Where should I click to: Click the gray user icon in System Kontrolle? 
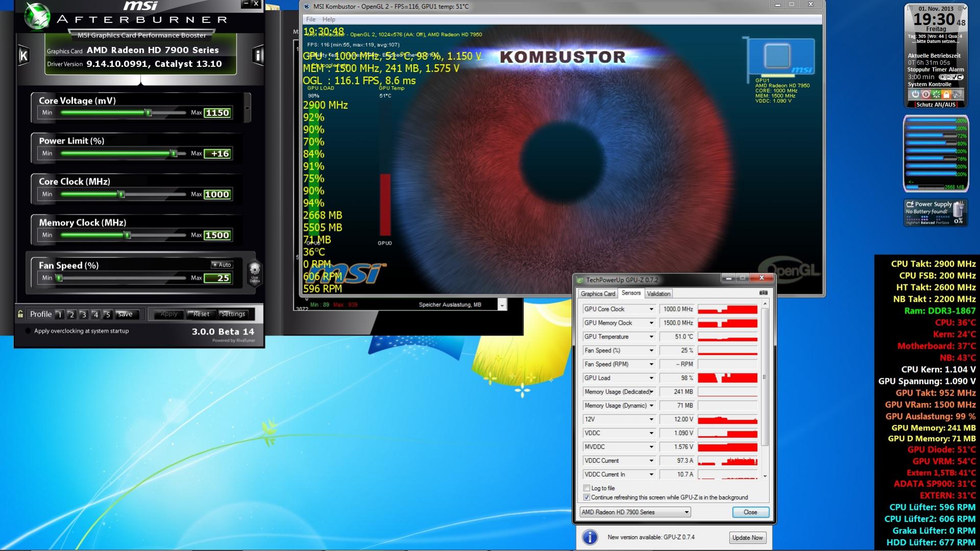click(957, 94)
